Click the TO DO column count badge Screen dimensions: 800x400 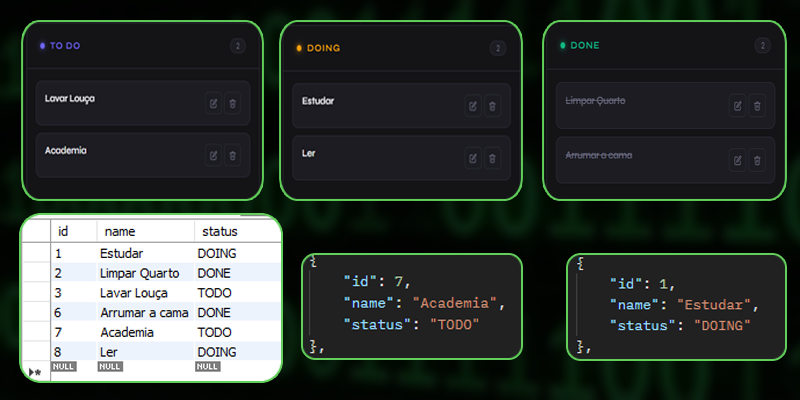pos(238,46)
